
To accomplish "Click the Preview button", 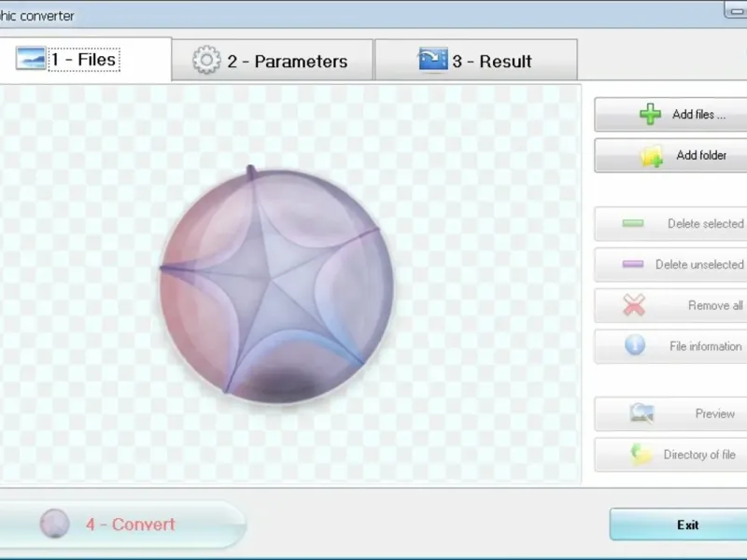I will pos(670,413).
